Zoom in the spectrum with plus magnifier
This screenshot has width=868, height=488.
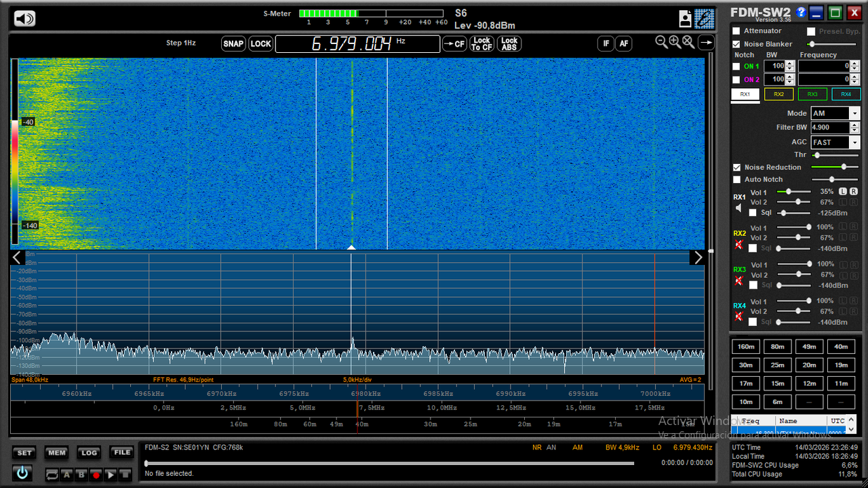675,42
